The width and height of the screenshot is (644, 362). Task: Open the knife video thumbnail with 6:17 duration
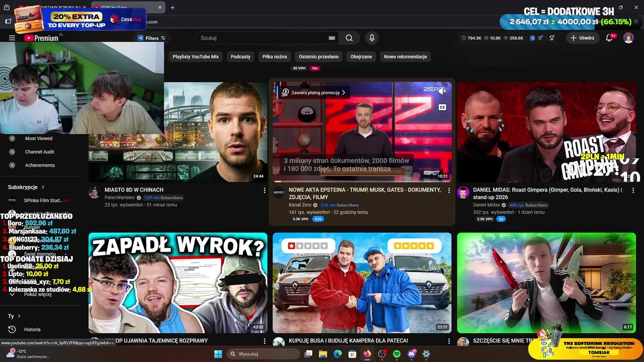(x=546, y=283)
